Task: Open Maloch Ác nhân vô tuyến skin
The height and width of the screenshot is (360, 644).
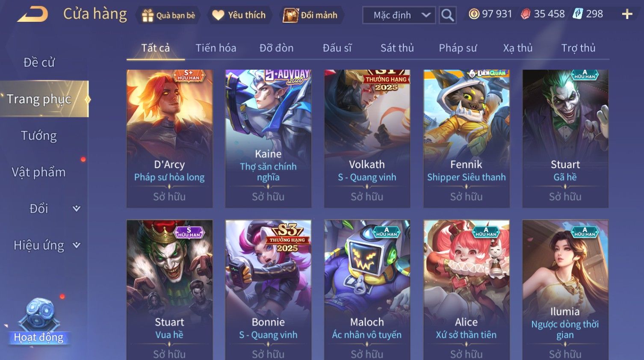Action: [367, 290]
